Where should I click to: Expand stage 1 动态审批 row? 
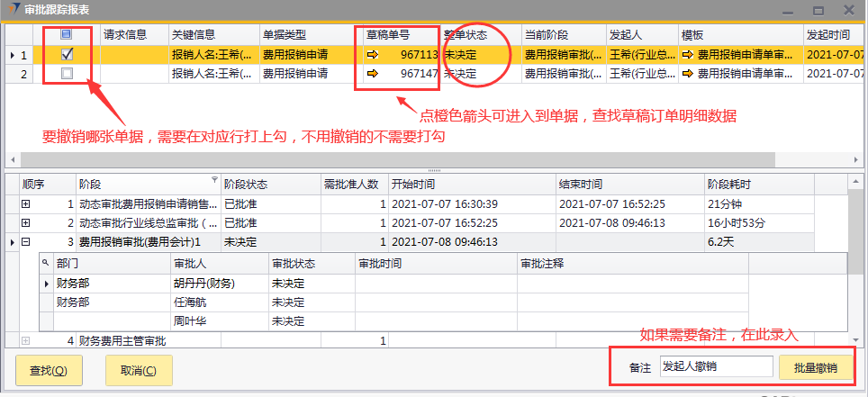[x=26, y=204]
